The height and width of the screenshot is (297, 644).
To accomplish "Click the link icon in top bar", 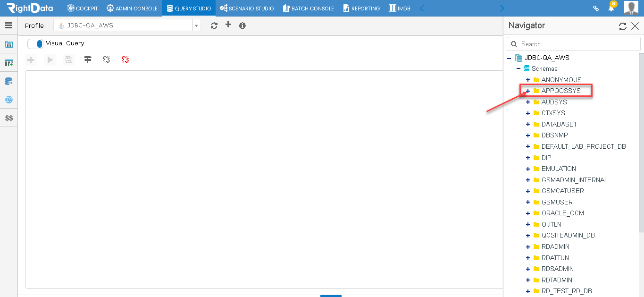I will tap(596, 8).
